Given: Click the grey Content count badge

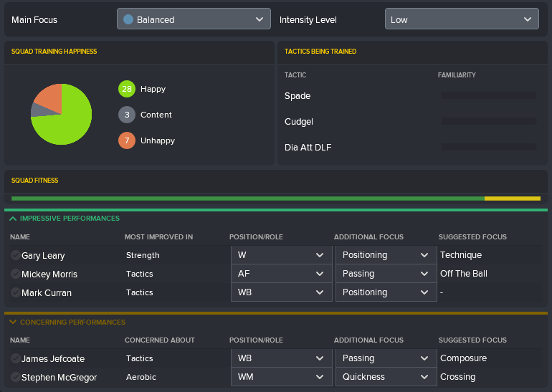Looking at the screenshot, I should click(127, 115).
